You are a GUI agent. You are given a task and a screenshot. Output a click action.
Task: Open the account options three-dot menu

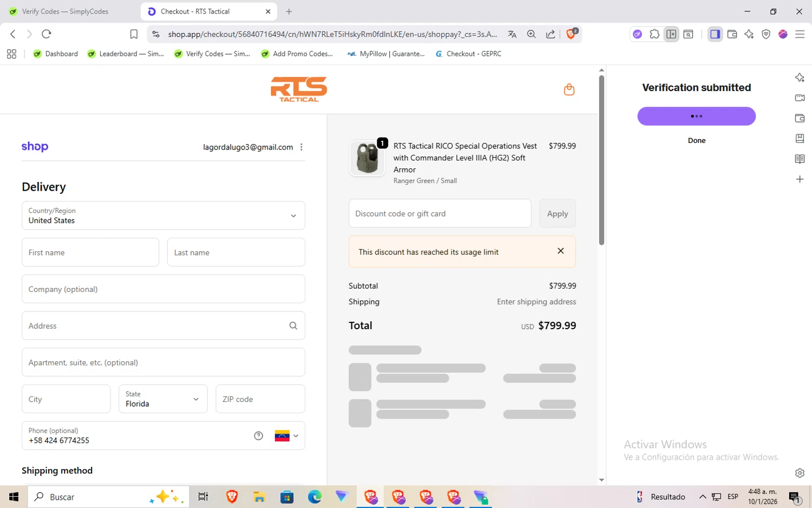point(302,147)
